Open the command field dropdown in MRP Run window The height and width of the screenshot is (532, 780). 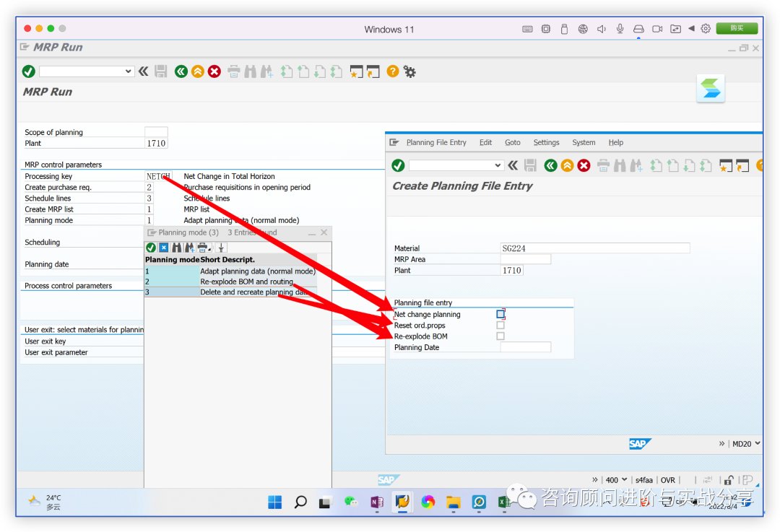[129, 71]
